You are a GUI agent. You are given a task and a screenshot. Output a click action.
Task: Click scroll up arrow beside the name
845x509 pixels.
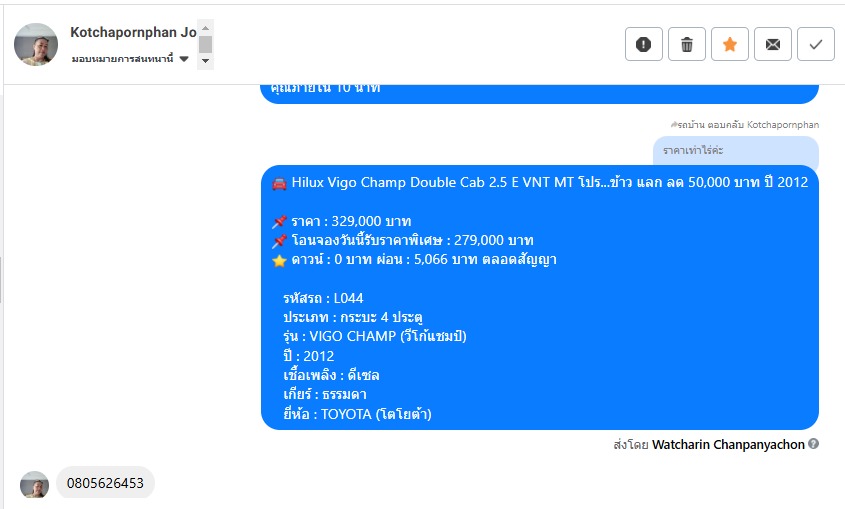click(x=205, y=27)
